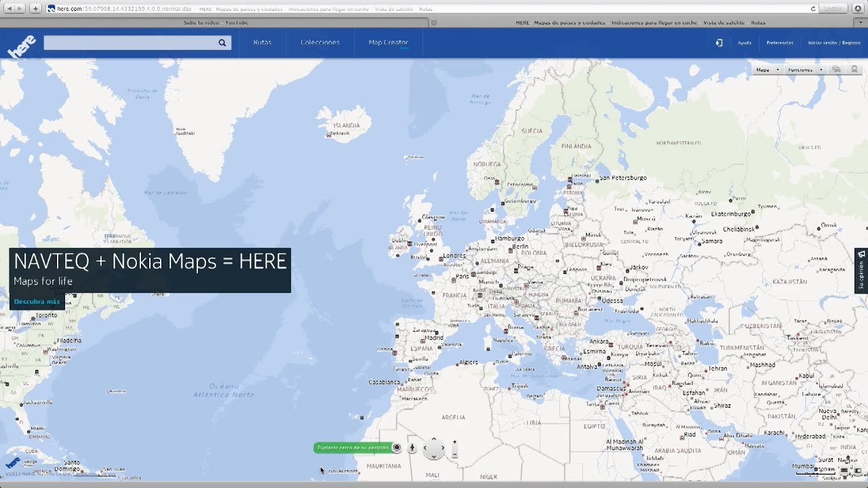This screenshot has height=488, width=868.
Task: Click the Madrid city label
Action: tap(433, 338)
